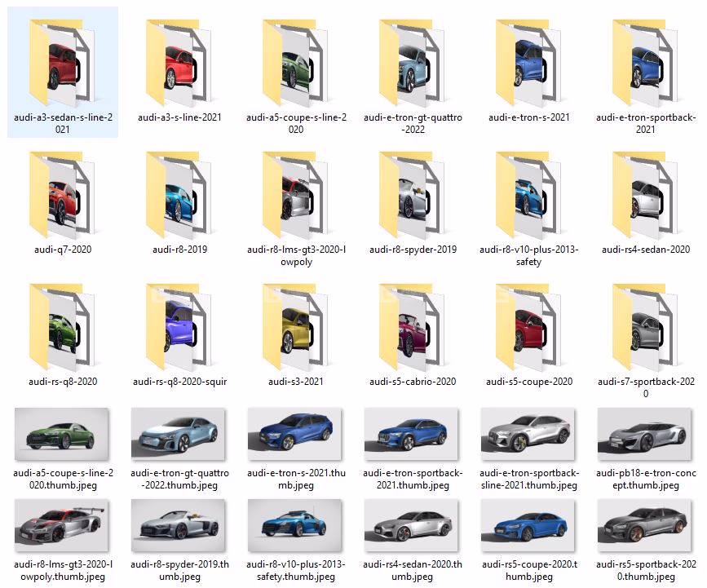Click the folder name 'audi-e-tron-gt-quattro-2022'
This screenshot has width=707, height=588.
[413, 123]
